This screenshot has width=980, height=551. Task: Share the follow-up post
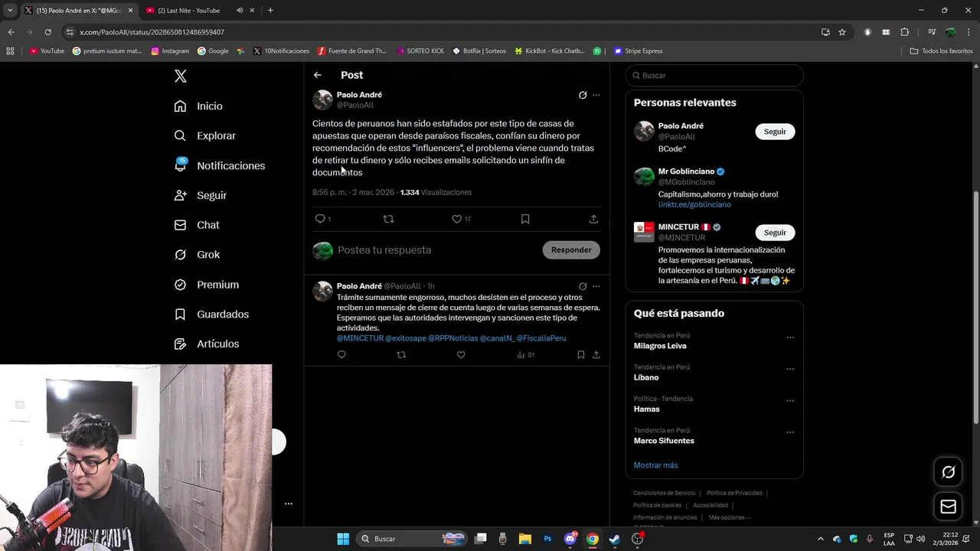tap(596, 354)
